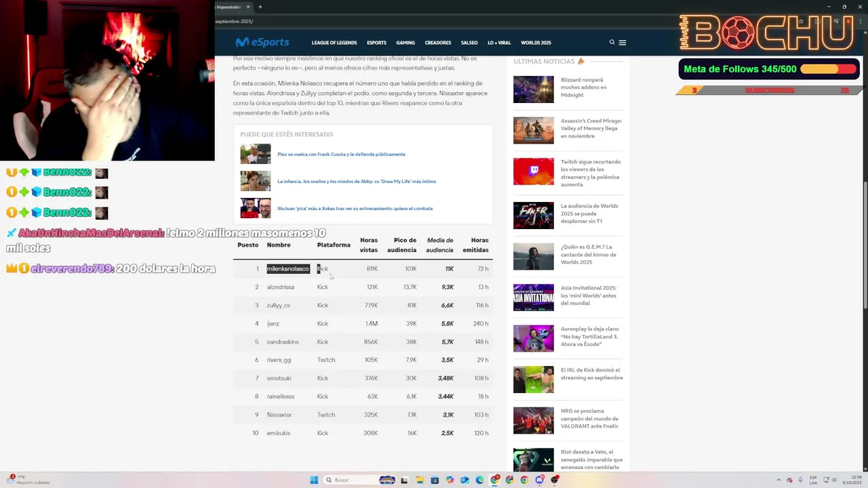The width and height of the screenshot is (868, 488).
Task: Open Twitch logo news thumbnail
Action: tap(533, 171)
